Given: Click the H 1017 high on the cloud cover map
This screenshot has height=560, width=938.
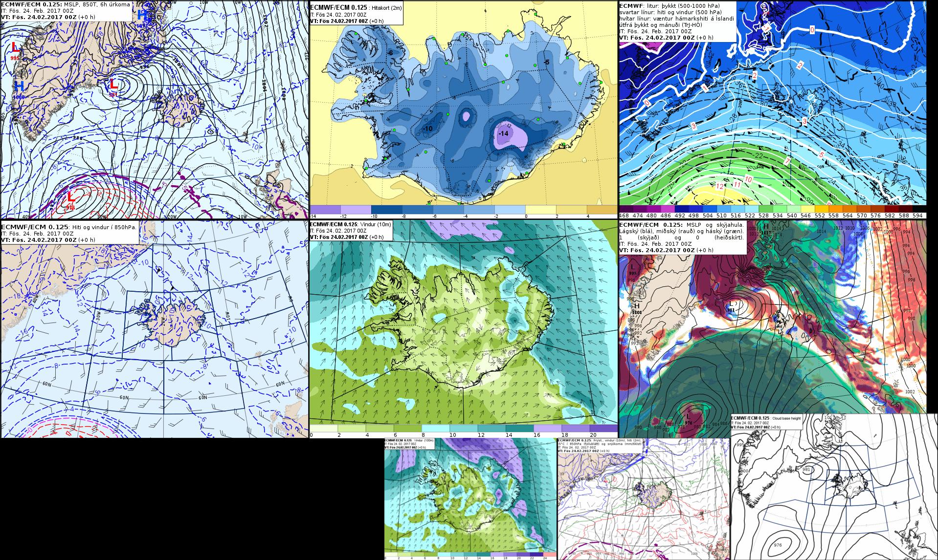Looking at the screenshot, I should (765, 229).
